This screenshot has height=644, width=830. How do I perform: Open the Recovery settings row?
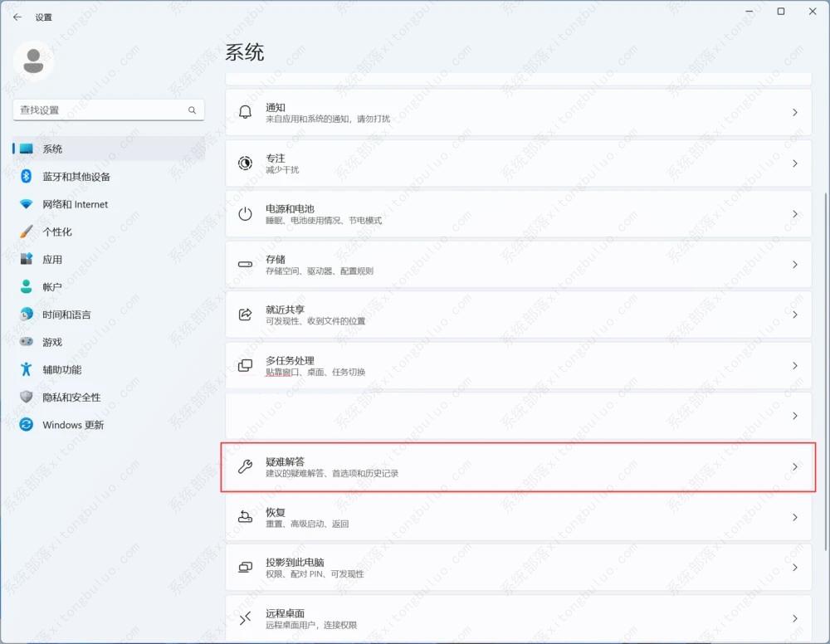518,517
